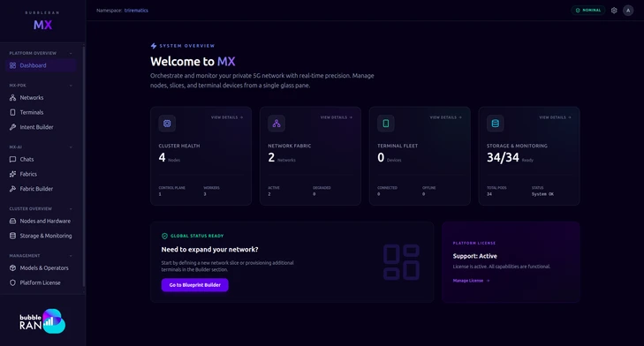Open Models & Operators sidebar item
This screenshot has width=644, height=346.
click(41, 268)
